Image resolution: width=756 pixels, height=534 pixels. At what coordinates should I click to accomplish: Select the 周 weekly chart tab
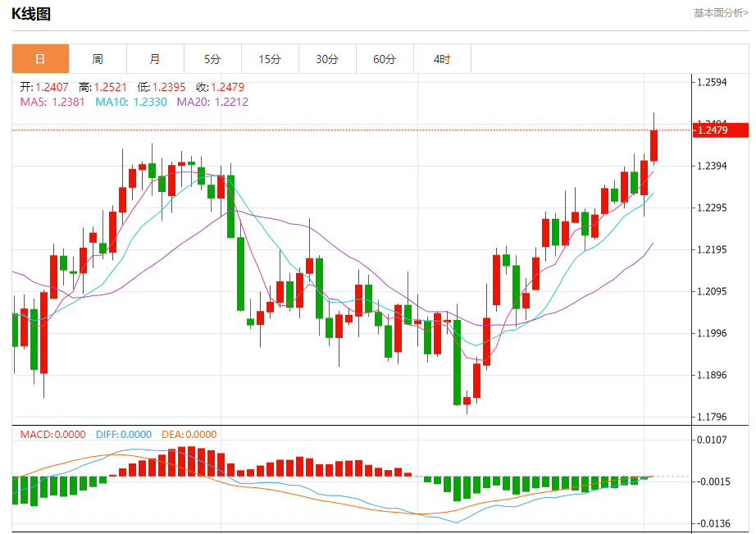[98, 59]
